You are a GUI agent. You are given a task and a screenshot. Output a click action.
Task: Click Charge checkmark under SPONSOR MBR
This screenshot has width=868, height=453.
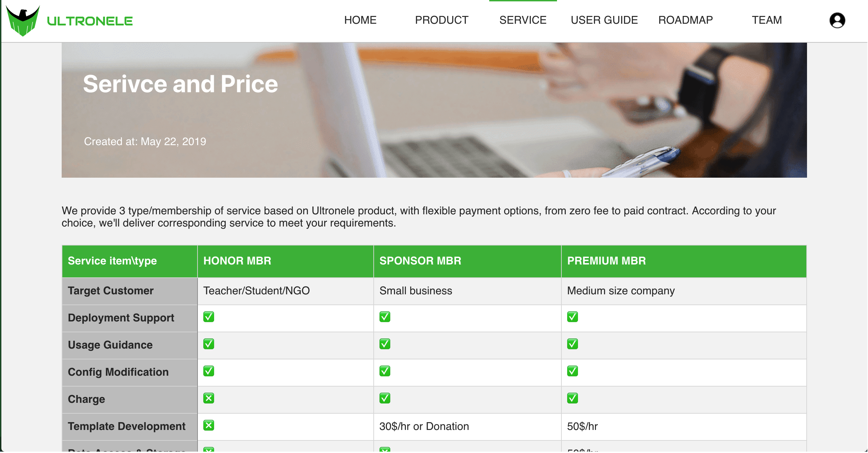click(385, 398)
